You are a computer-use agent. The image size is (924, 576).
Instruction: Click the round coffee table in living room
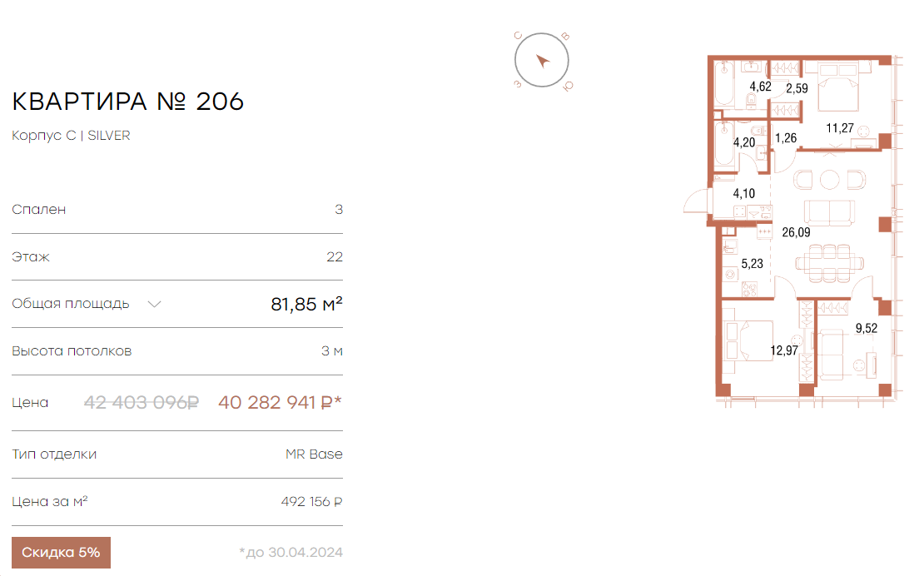pos(830,179)
